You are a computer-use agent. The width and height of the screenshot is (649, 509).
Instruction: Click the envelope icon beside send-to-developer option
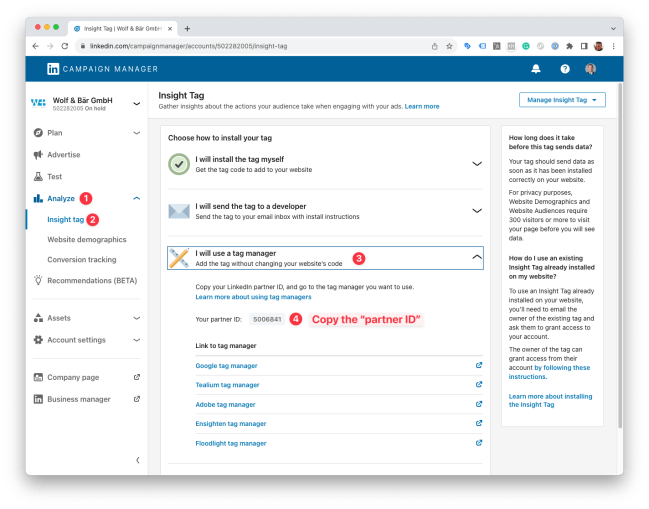point(179,211)
